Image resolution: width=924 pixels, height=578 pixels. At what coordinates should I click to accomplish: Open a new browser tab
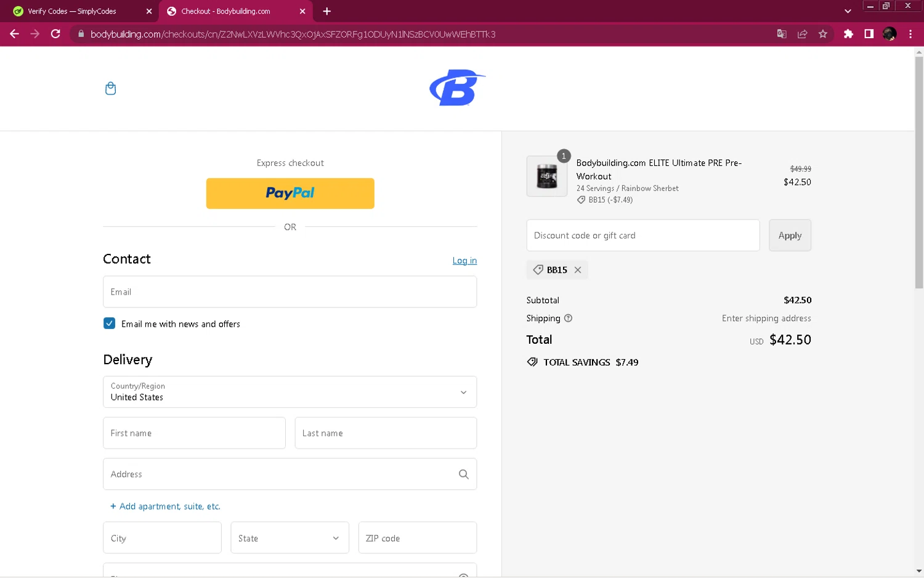326,11
